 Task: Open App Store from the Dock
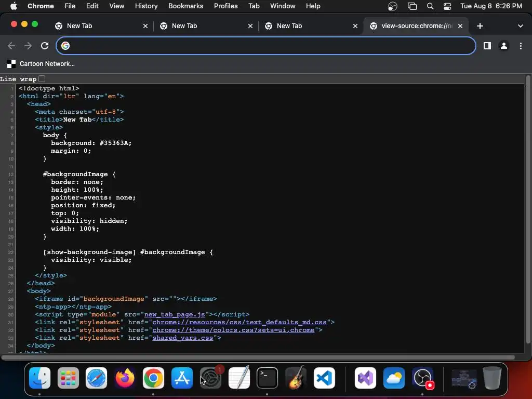pos(182,378)
